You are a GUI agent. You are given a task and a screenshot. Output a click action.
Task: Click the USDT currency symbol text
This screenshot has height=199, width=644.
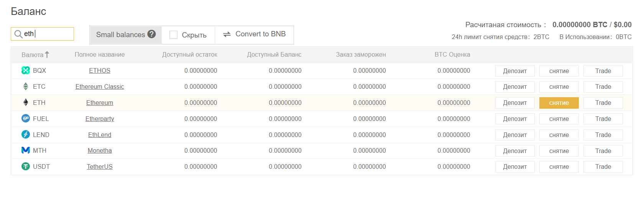[x=41, y=166]
